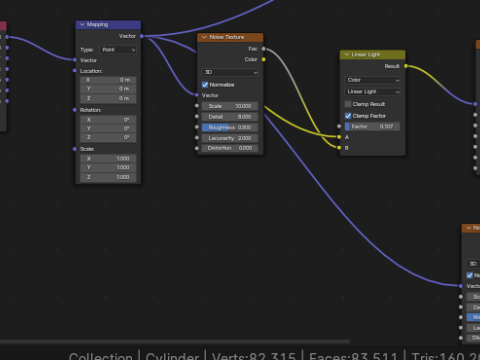Click the Noise Texture Fac output socket
The height and width of the screenshot is (360, 480).
(x=263, y=49)
